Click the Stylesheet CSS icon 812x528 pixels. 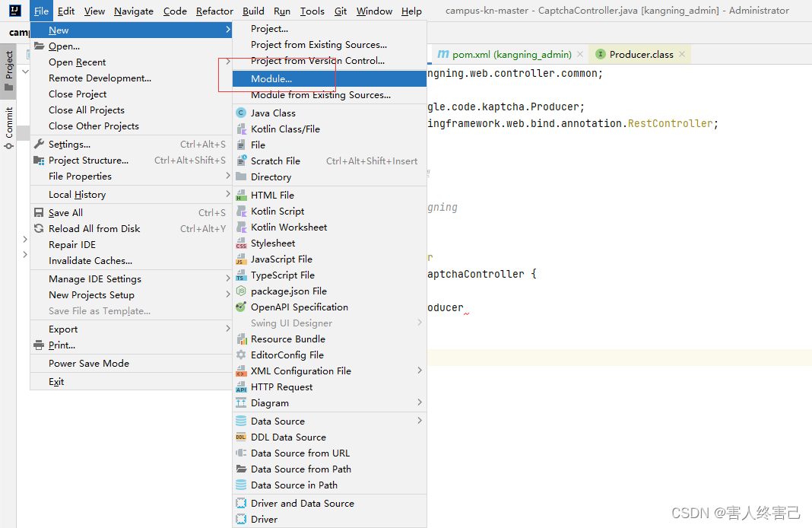point(241,243)
